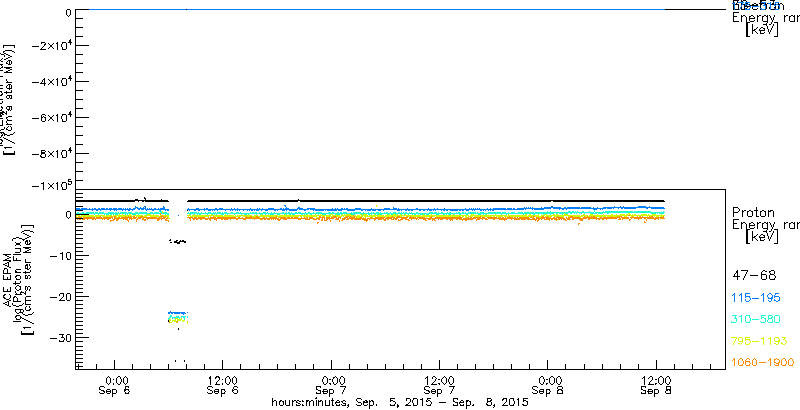Click the ACE EPAM axis label
The height and width of the screenshot is (410, 800).
point(8,280)
